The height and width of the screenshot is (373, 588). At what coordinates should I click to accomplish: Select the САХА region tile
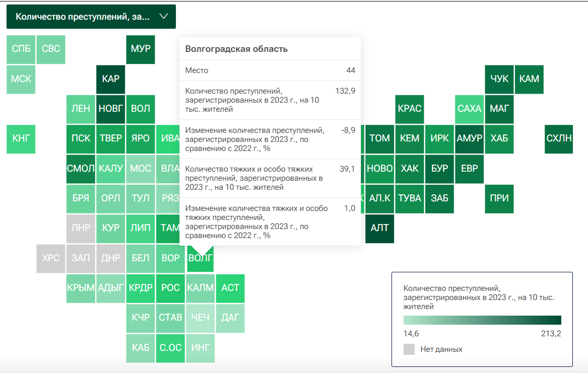pyautogui.click(x=469, y=109)
